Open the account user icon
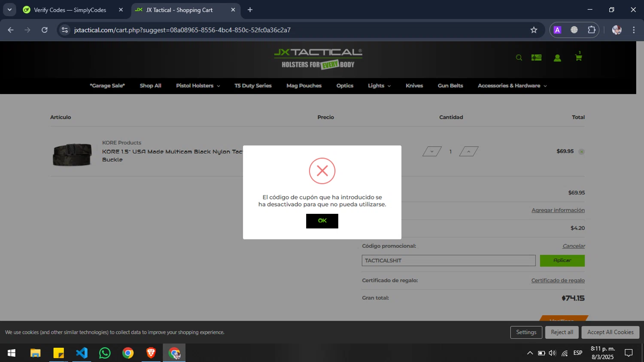The width and height of the screenshot is (644, 362). [557, 58]
